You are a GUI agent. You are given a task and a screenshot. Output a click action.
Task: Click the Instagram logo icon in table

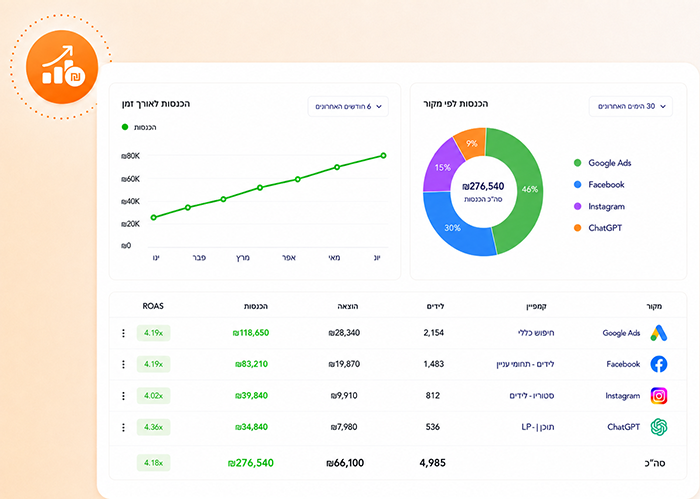658,396
